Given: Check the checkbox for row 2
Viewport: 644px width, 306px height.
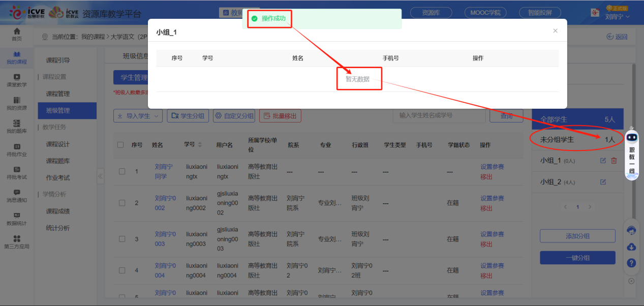Looking at the screenshot, I should [x=122, y=203].
